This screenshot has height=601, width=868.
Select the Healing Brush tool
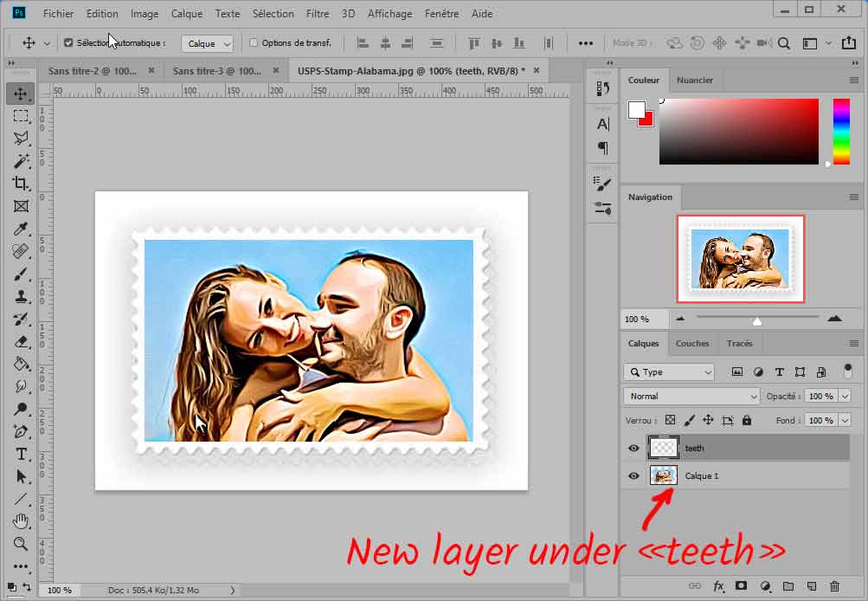click(x=21, y=251)
